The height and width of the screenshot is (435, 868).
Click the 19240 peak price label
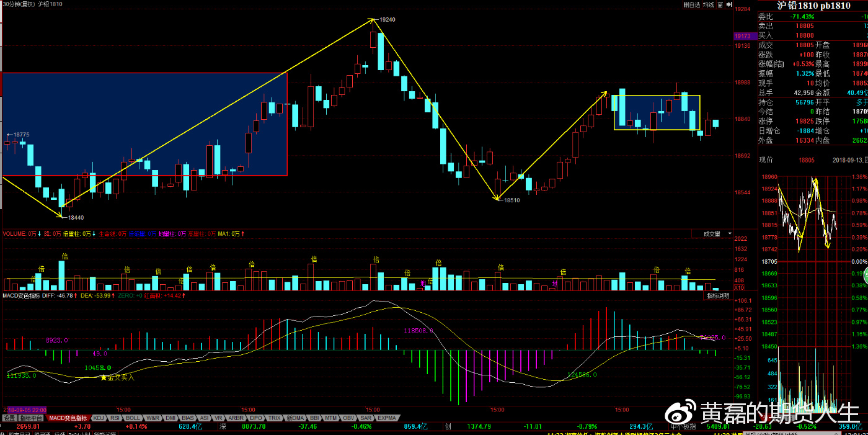(387, 20)
